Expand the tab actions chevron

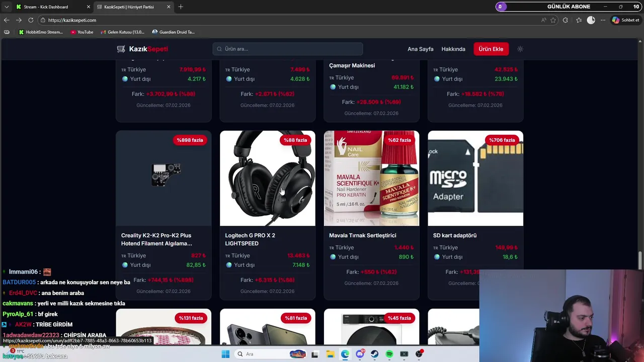(7, 7)
